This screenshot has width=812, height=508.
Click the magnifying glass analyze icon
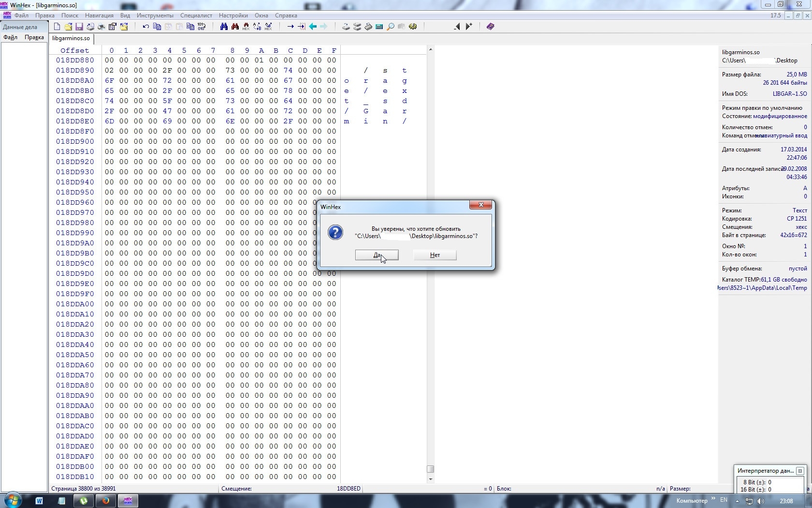click(391, 27)
